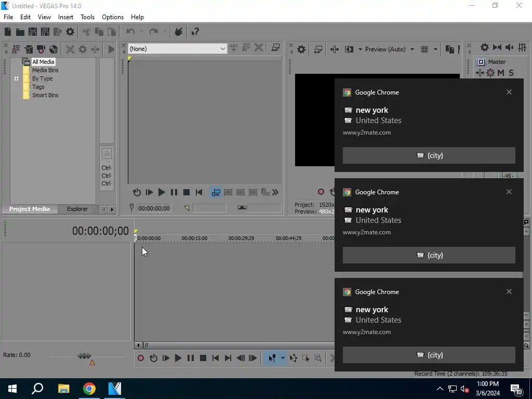Click the Cut scissors icon
The width and height of the screenshot is (532, 399).
[87, 32]
